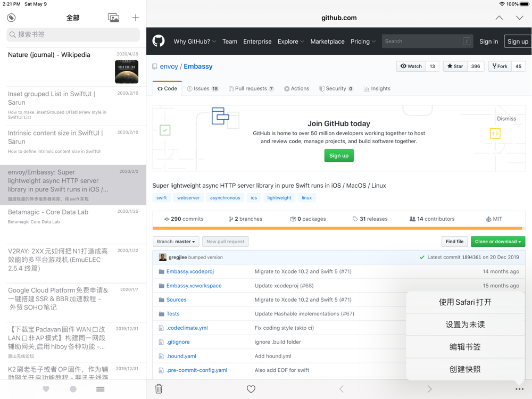The width and height of the screenshot is (532, 399).
Task: Select the swift topic tag
Action: 162,198
